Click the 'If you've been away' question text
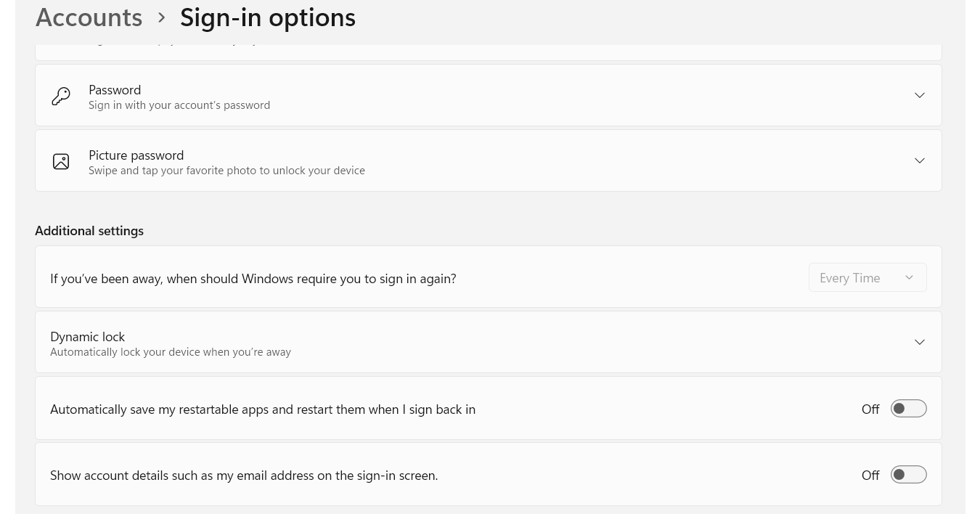The height and width of the screenshot is (514, 980). (253, 279)
